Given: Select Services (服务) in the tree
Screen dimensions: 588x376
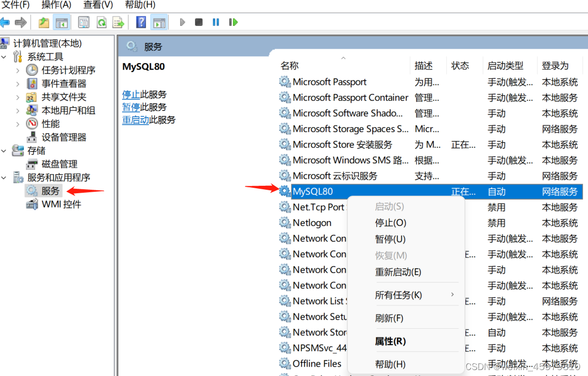Looking at the screenshot, I should tap(50, 191).
